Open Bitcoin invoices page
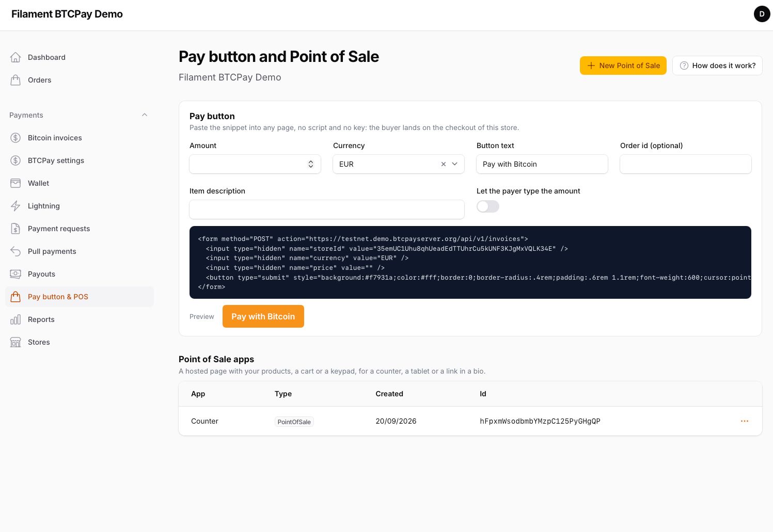The width and height of the screenshot is (773, 532). click(x=80, y=138)
